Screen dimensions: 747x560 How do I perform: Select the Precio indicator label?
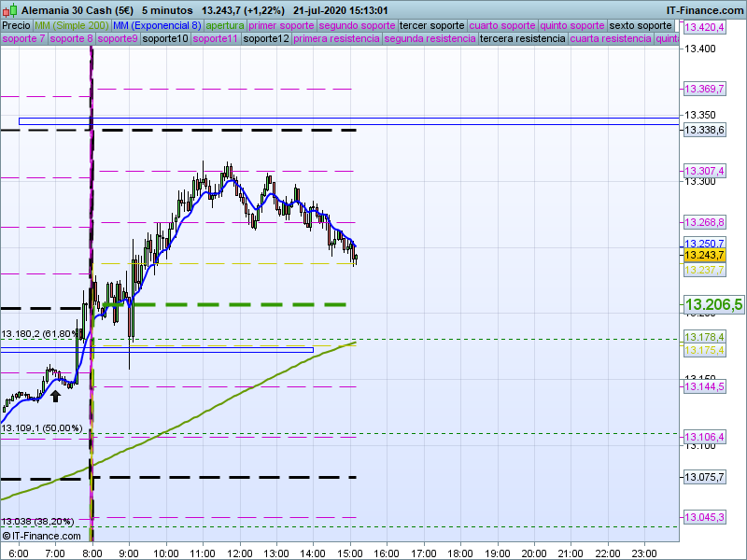coord(16,26)
